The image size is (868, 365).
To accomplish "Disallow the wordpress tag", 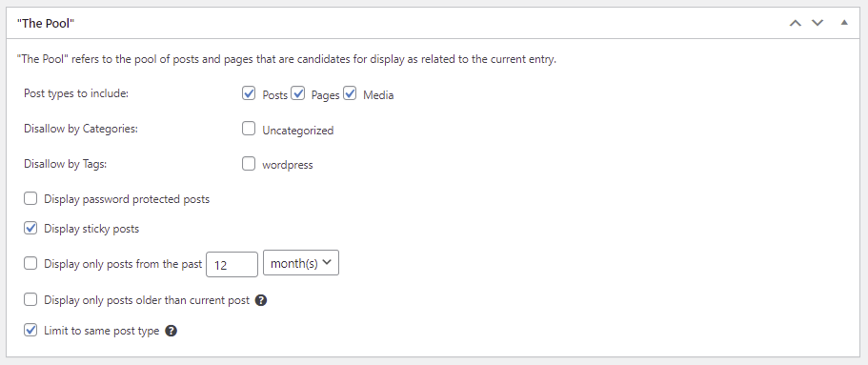I will point(249,163).
